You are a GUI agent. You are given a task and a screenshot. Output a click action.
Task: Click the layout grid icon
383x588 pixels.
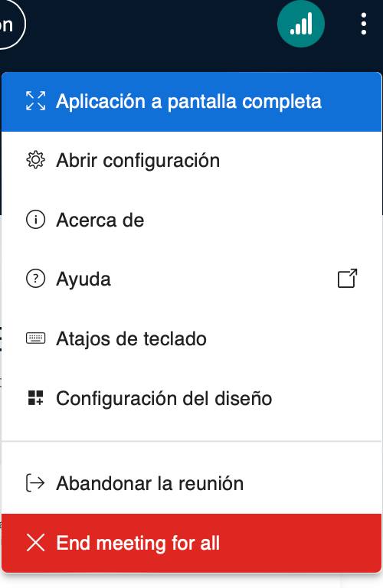pos(36,398)
